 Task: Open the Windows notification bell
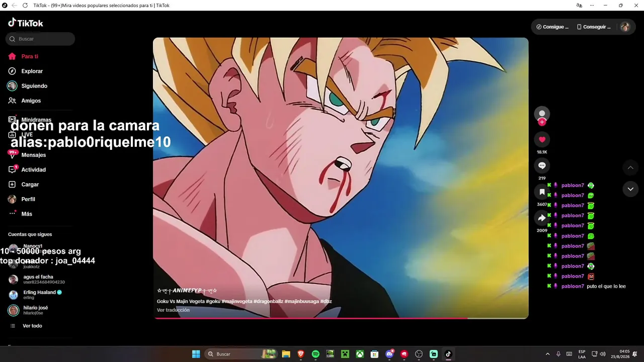click(x=635, y=354)
